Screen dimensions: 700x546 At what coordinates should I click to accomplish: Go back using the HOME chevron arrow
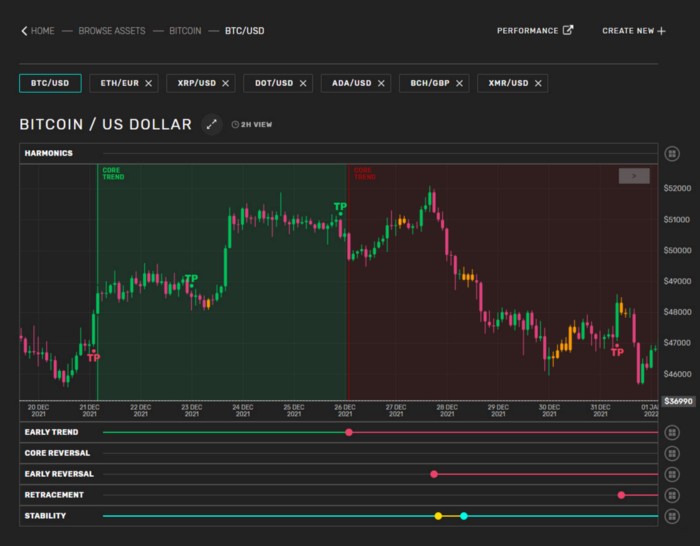point(24,31)
